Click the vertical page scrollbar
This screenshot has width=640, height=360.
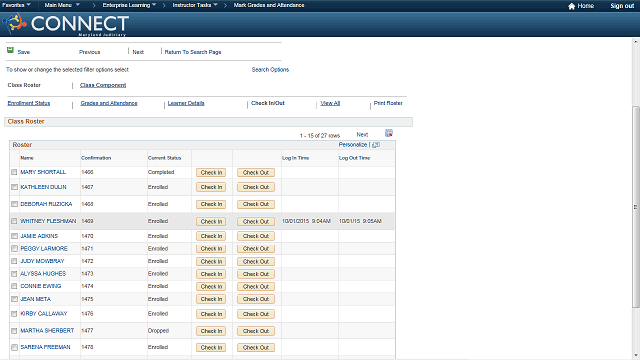tap(636, 207)
